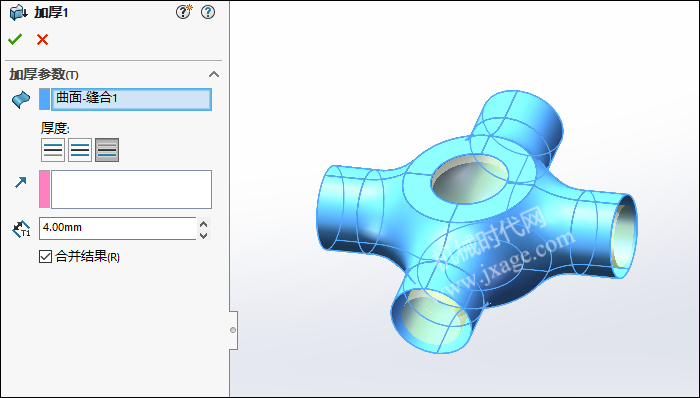Screen dimensions: 700x398
Task: Select thicken both sides middle option button
Action: pyautogui.click(x=80, y=150)
